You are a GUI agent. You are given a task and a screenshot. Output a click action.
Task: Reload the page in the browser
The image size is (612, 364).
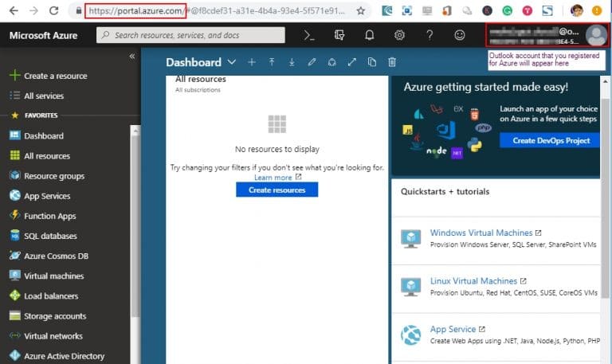(54, 11)
